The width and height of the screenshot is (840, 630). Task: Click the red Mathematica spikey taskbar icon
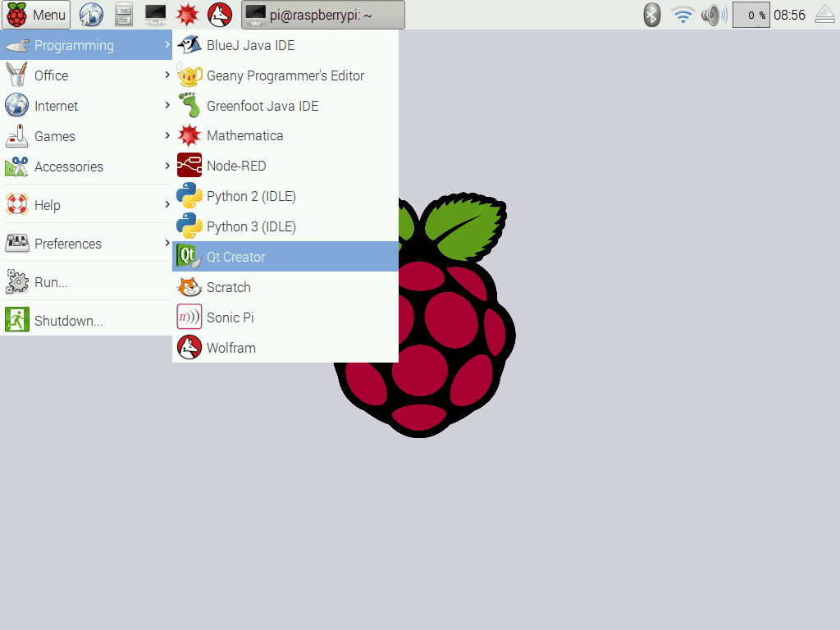pos(188,15)
